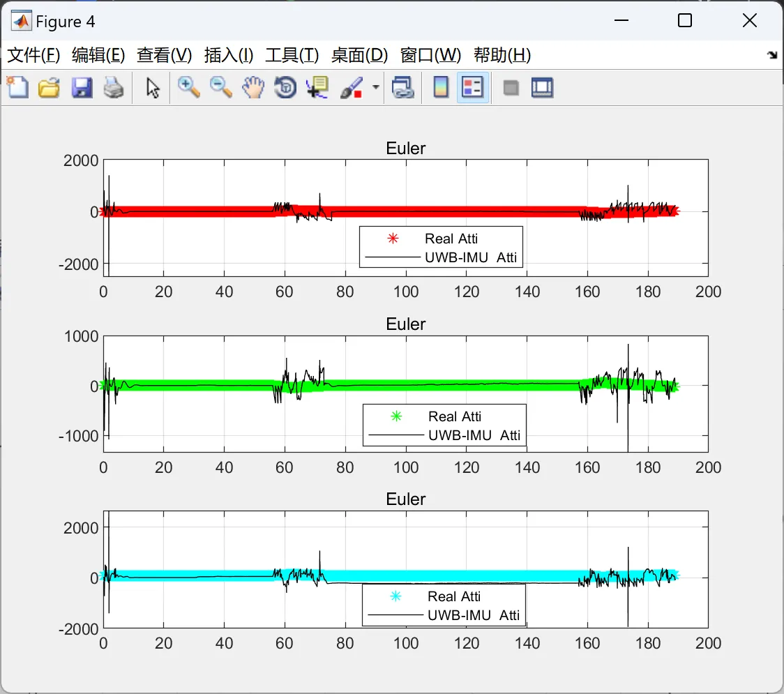Click the bottom plot's Euler title
This screenshot has height=694, width=784.
coord(405,499)
